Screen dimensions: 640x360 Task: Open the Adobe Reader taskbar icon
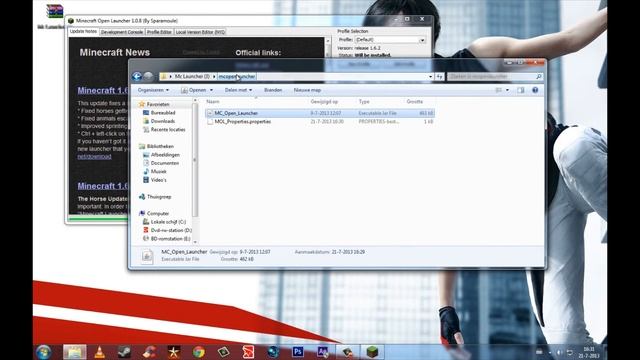248,352
